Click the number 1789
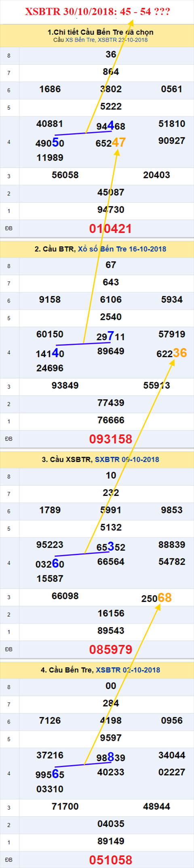 [50, 510]
